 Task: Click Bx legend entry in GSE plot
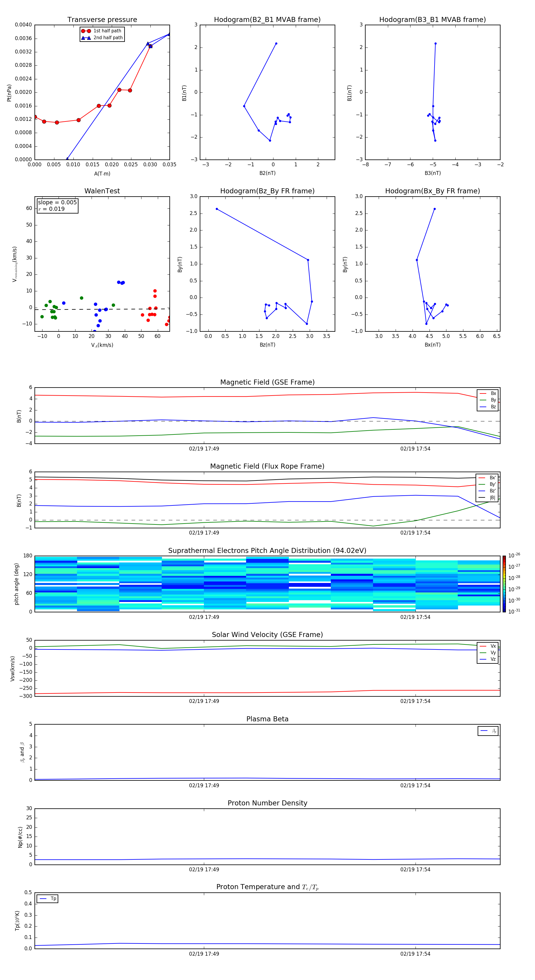488,393
